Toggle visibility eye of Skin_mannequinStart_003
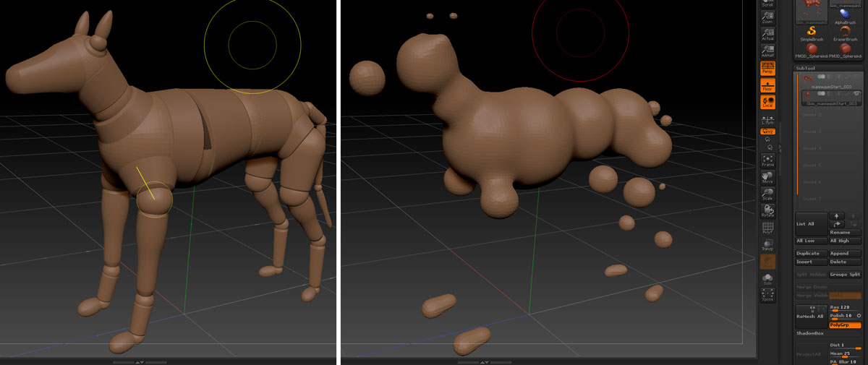Screen dimensions: 868x365 click(x=856, y=94)
